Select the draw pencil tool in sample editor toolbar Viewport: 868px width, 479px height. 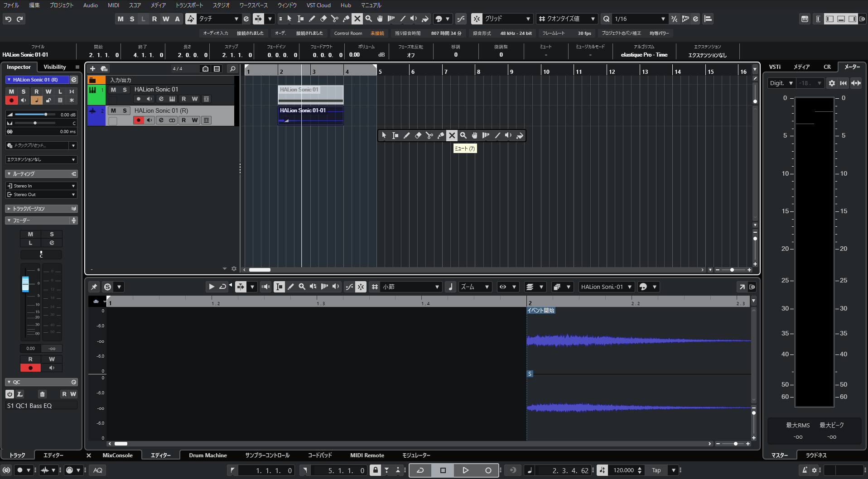[291, 287]
